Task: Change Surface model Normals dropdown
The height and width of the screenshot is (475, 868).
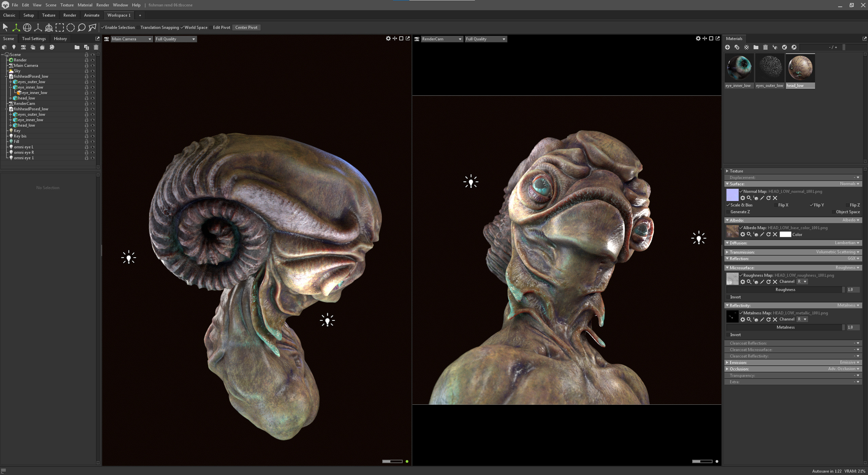Action: (850, 184)
